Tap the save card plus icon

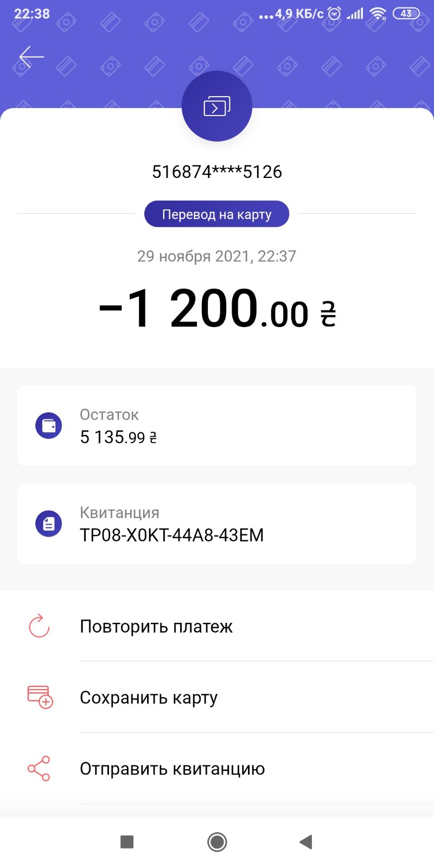(x=40, y=697)
